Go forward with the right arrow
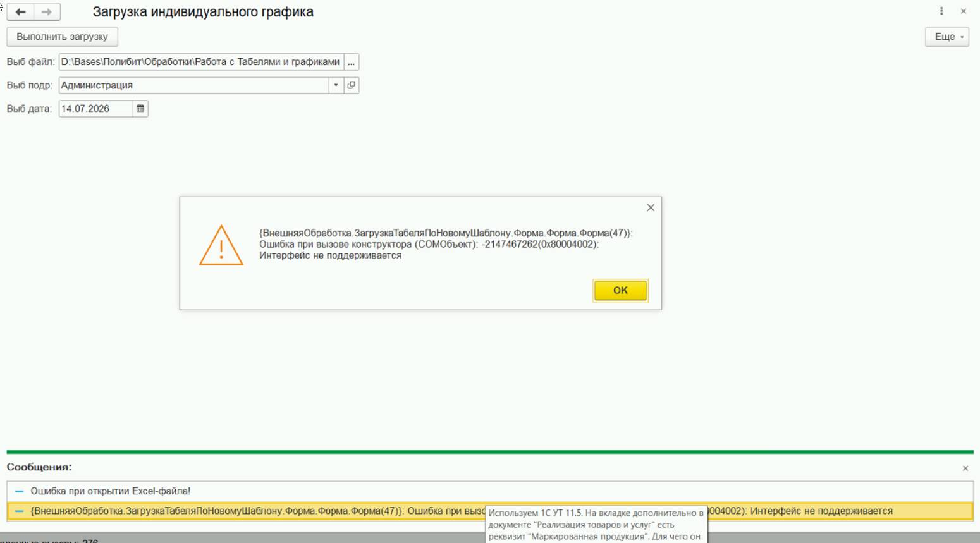This screenshot has height=543, width=980. coord(47,12)
